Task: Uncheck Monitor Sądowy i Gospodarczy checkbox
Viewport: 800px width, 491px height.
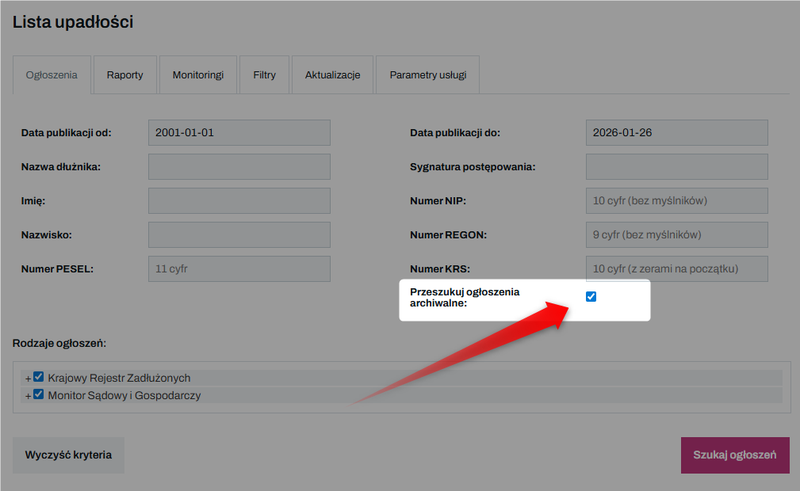Action: (x=39, y=395)
